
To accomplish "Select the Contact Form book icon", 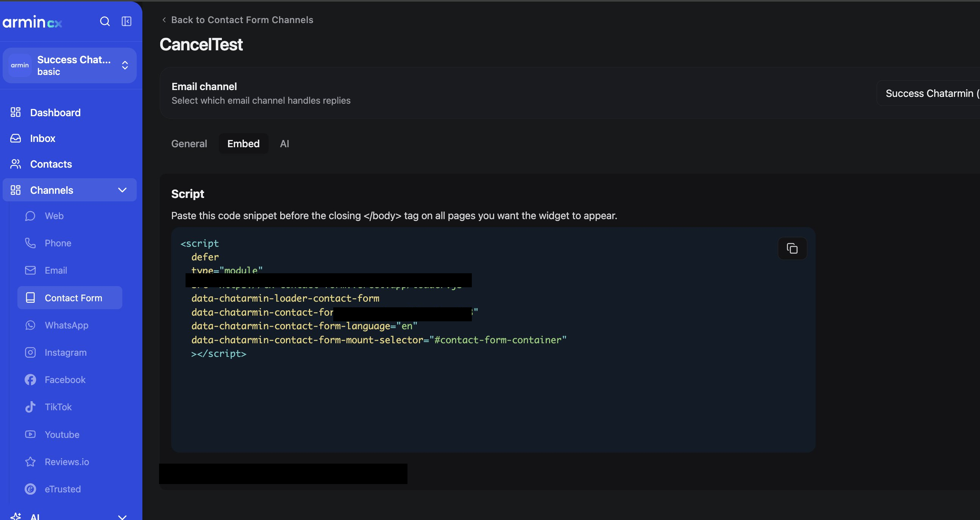I will (x=30, y=297).
